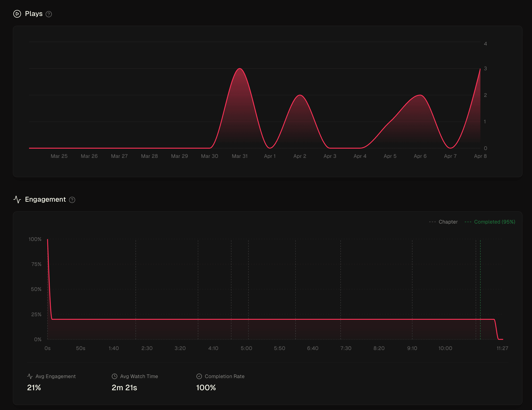Click the checkmark icon beside Completion Rate
532x410 pixels.
click(x=199, y=376)
